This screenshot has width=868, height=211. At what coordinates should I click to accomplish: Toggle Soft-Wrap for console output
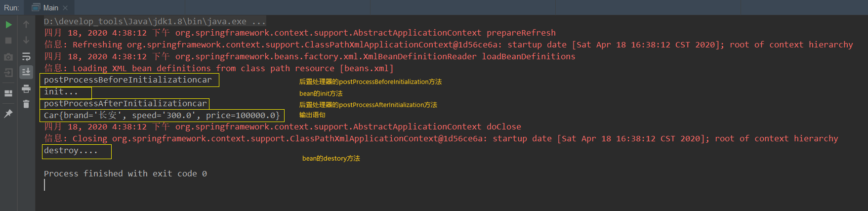(26, 57)
